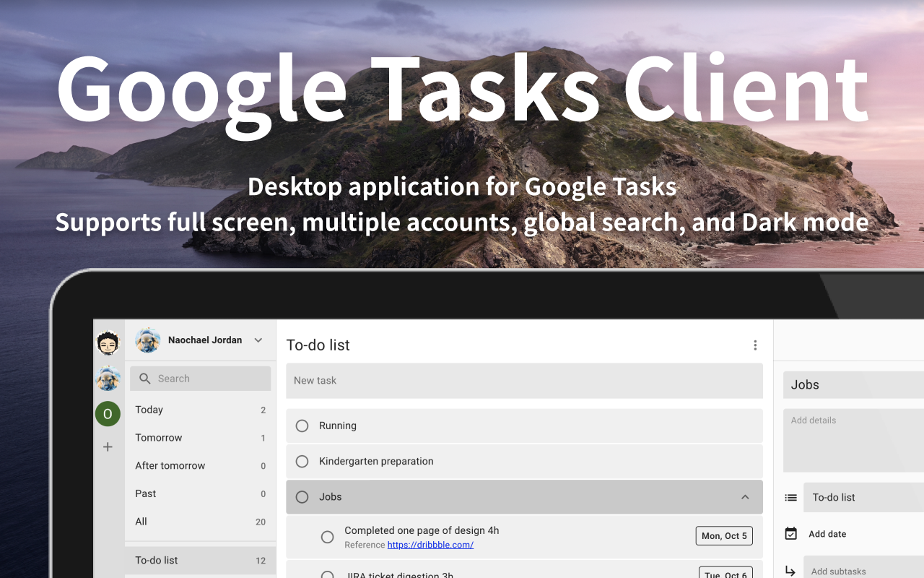Click the count 12 beside To-do list
This screenshot has width=924, height=578.
261,561
